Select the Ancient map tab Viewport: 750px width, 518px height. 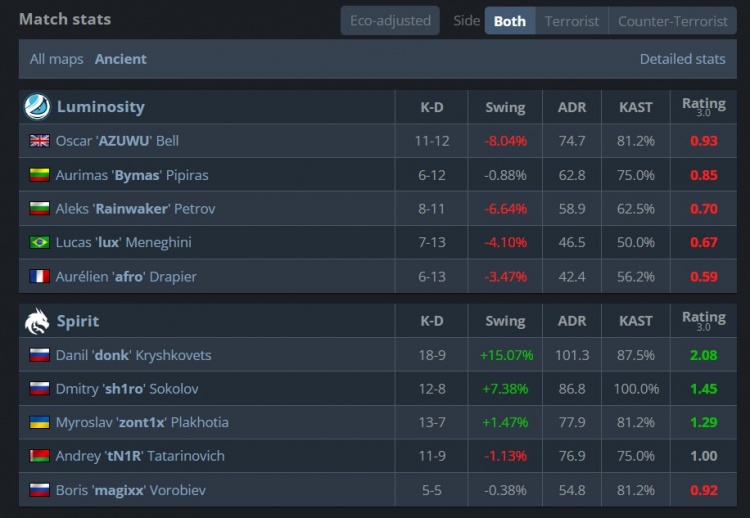pyautogui.click(x=121, y=59)
